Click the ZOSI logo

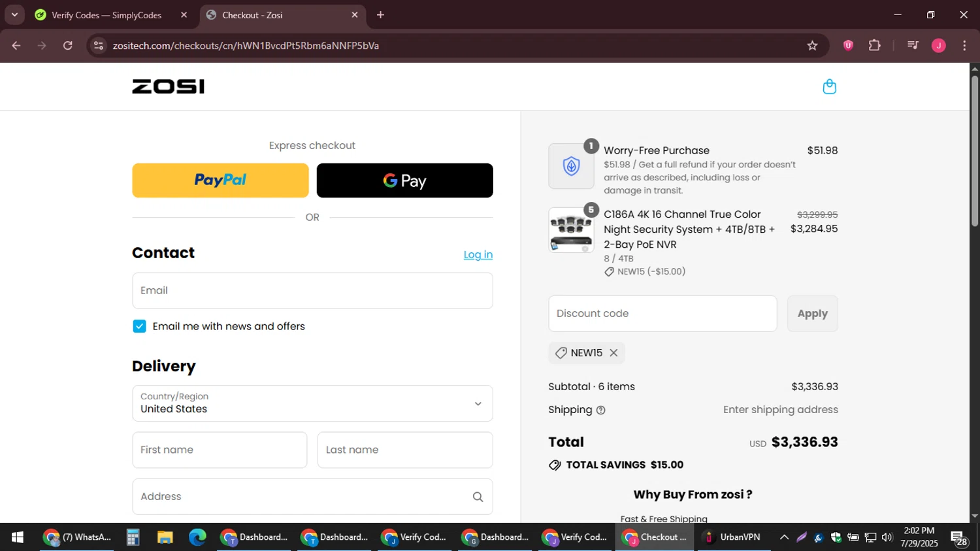[168, 86]
